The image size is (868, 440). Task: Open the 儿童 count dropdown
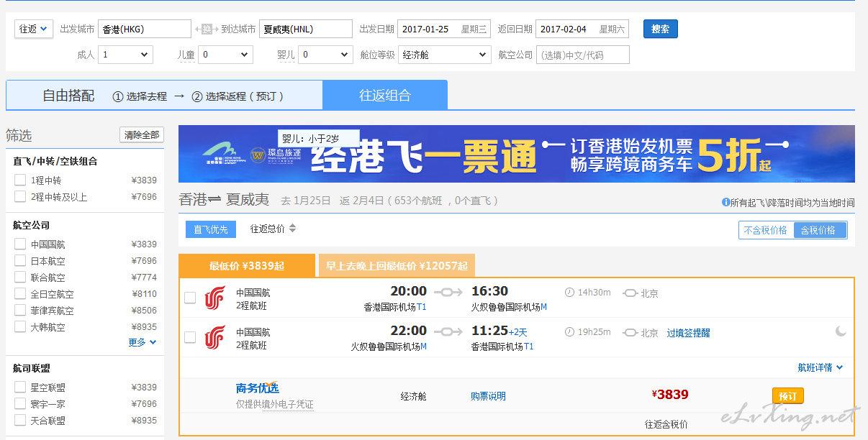225,55
